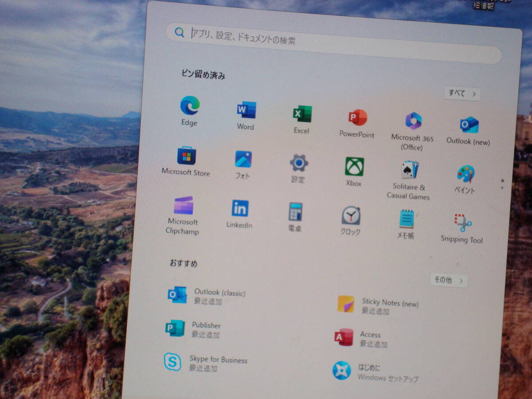The image size is (532, 399).
Task: Open Microsoft 365 (Office) icon
Action: (x=414, y=121)
